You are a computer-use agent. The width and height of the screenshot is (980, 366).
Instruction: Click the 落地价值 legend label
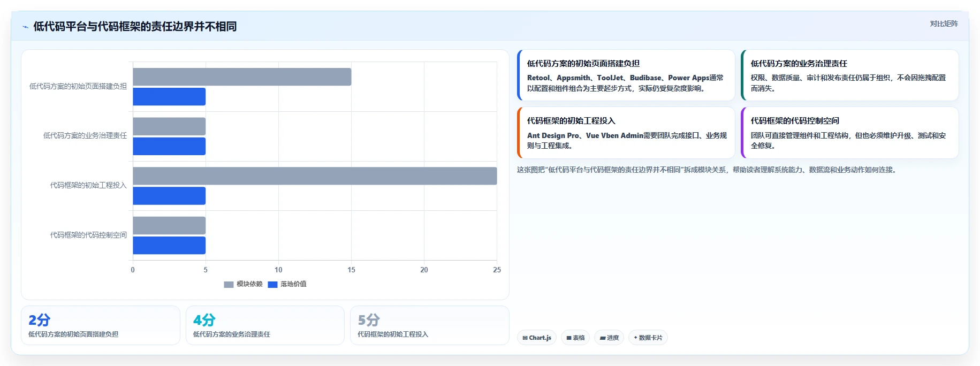point(293,284)
